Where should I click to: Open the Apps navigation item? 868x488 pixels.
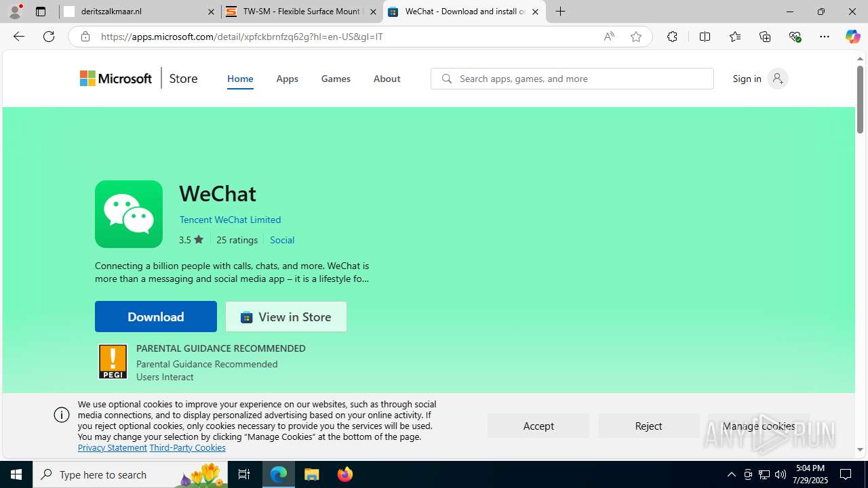click(x=287, y=79)
